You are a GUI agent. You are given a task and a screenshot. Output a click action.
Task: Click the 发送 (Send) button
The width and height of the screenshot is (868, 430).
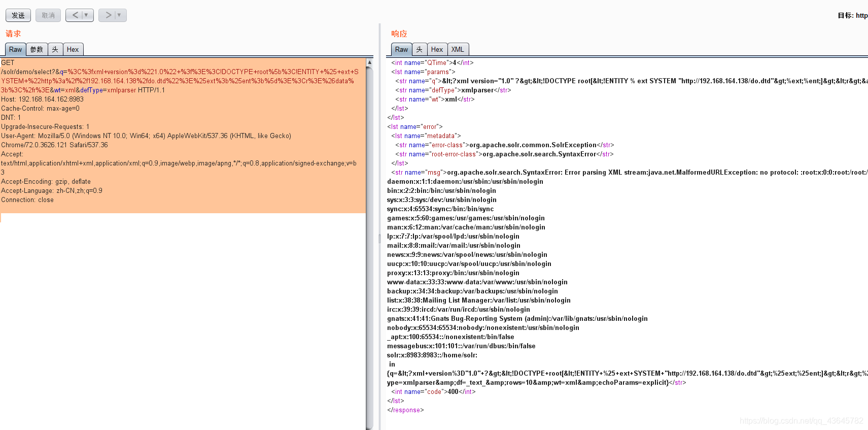point(18,15)
